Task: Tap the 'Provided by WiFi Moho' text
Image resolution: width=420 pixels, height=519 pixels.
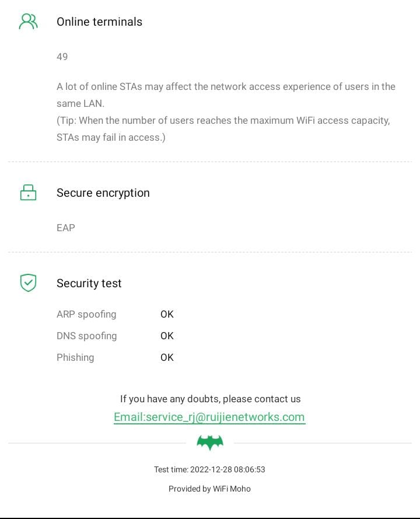Action: (x=209, y=489)
